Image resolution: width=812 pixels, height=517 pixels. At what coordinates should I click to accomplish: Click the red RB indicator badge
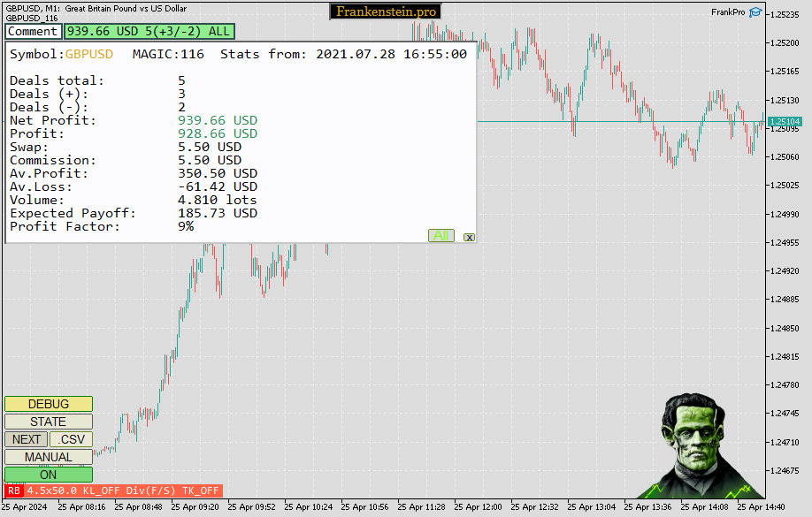[x=14, y=490]
